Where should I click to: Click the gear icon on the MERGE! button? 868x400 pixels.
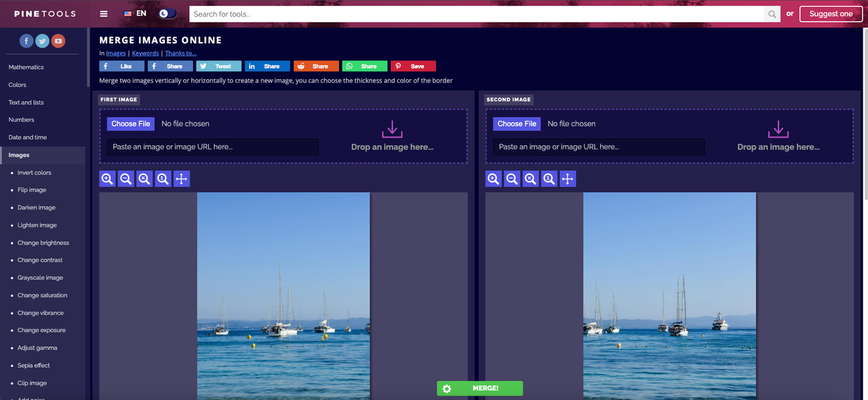tap(446, 388)
